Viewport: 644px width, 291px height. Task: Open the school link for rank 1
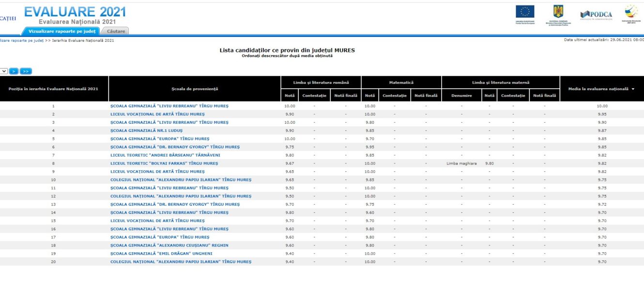[169, 106]
